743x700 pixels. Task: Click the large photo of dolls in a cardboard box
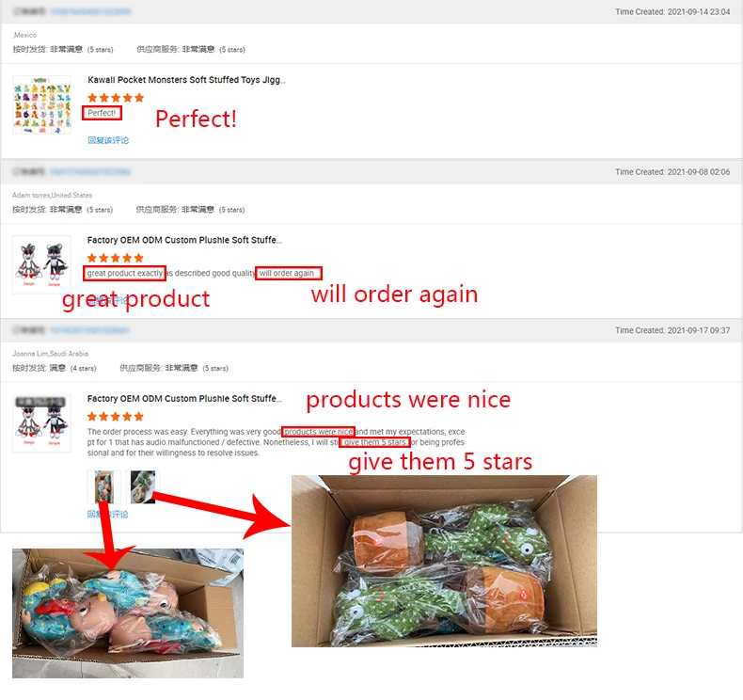pyautogui.click(x=128, y=613)
